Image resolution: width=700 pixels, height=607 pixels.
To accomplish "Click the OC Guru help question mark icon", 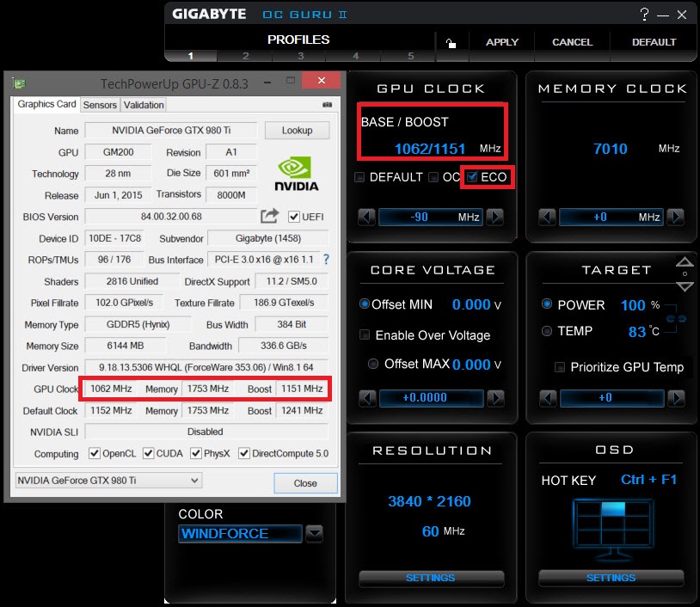I will point(644,15).
